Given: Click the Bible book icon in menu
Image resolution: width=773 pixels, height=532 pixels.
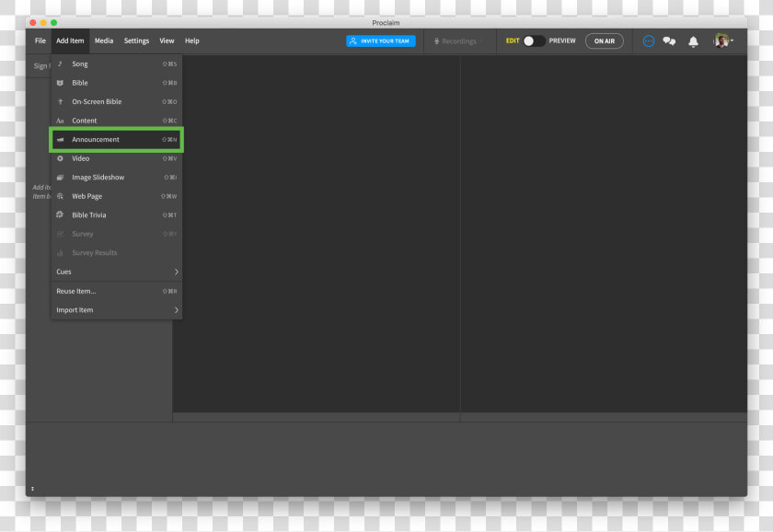Looking at the screenshot, I should [x=60, y=83].
